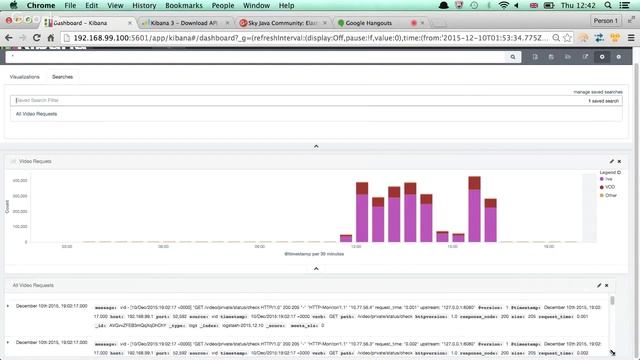
Task: Open the File menu
Action: click(70, 5)
